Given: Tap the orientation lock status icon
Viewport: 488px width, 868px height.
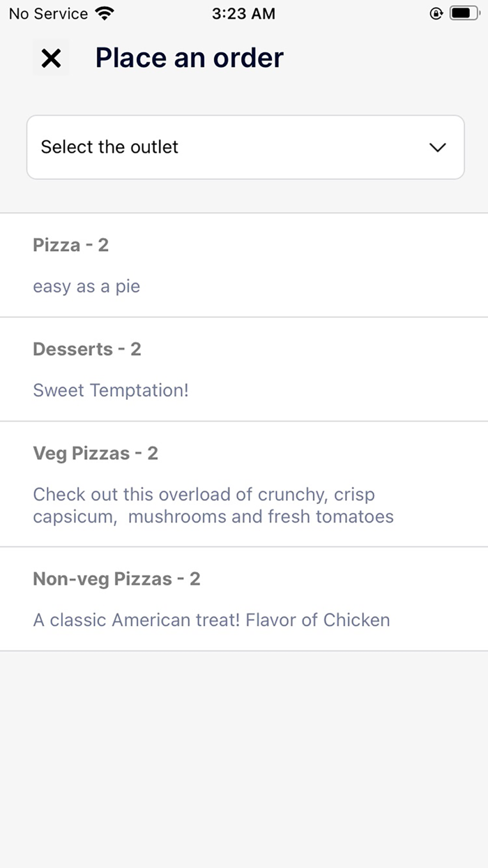Looking at the screenshot, I should 436,13.
